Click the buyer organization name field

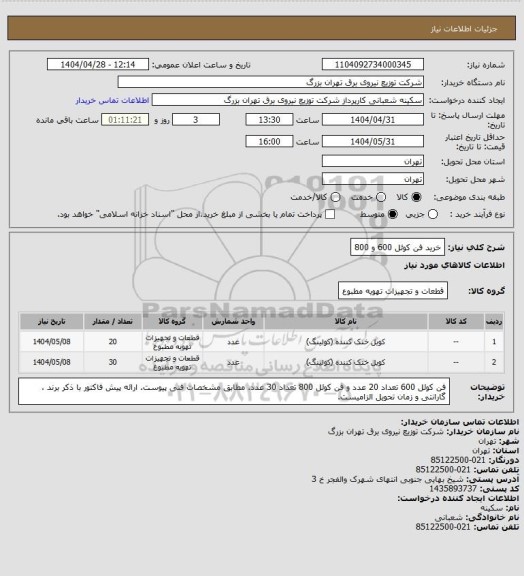tap(270, 82)
